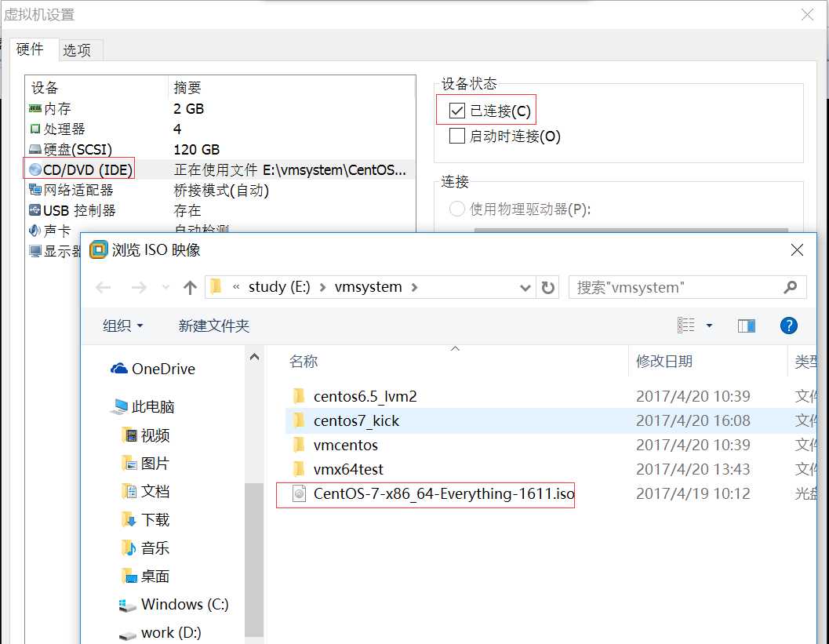Expand the hidden path chevron «
829x644 pixels.
pyautogui.click(x=236, y=287)
